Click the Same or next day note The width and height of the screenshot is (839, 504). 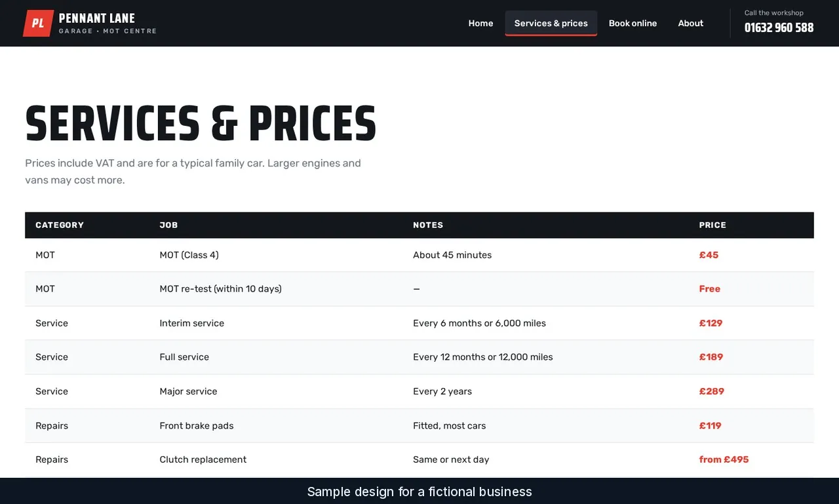[x=451, y=459]
